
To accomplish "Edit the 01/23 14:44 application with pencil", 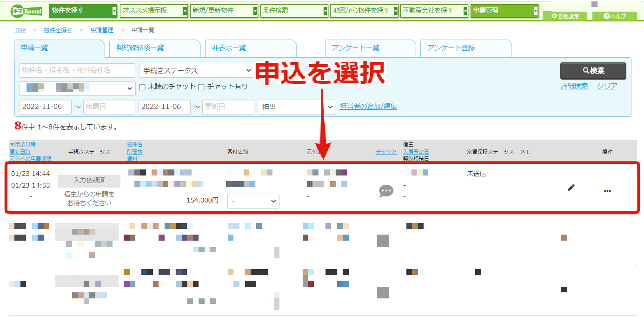I will (571, 188).
